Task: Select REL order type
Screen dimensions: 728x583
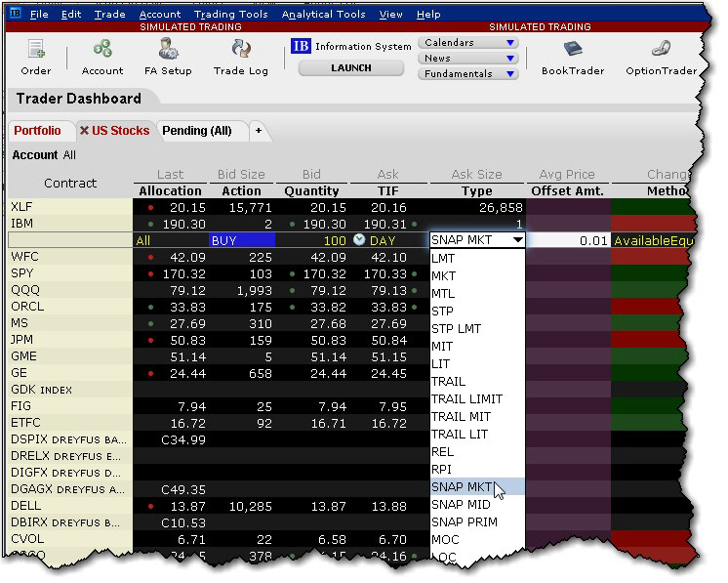Action: [x=477, y=451]
